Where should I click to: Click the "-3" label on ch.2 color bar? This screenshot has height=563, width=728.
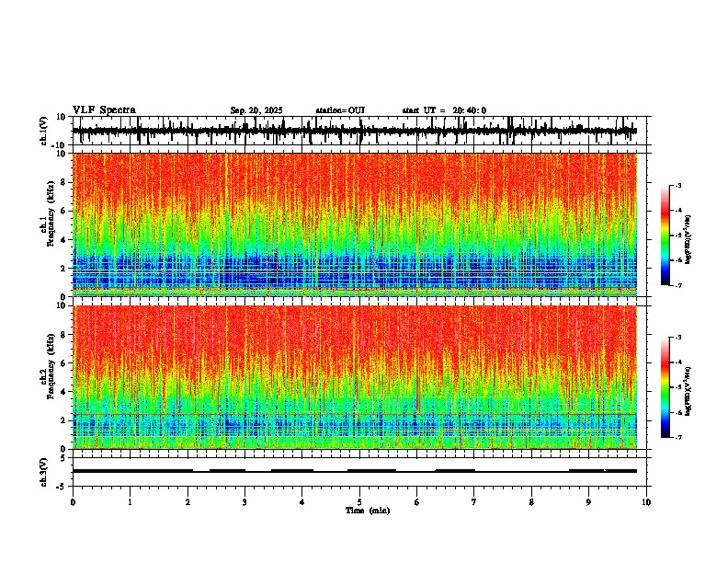(x=677, y=338)
